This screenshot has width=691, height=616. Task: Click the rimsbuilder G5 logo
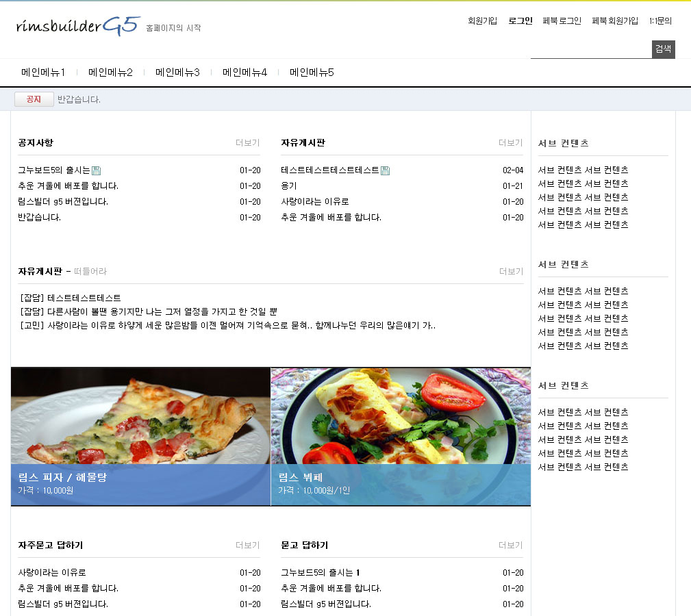pos(78,26)
